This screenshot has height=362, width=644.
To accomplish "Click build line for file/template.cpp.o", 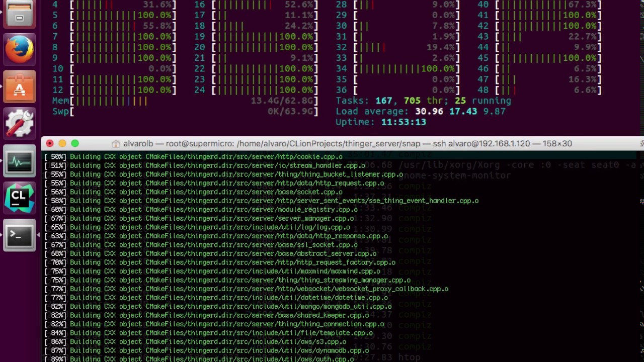I will (209, 333).
